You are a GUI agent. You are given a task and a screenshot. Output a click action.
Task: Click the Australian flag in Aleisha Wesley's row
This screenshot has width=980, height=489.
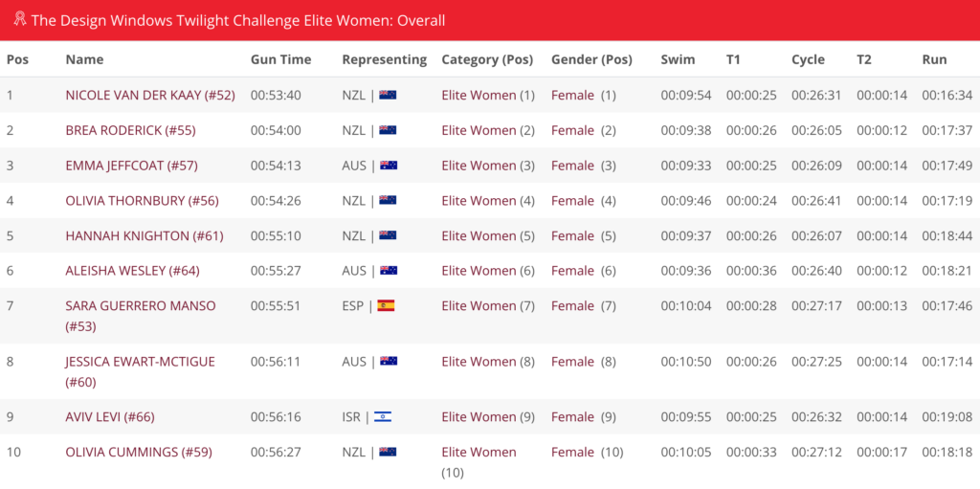(x=389, y=271)
